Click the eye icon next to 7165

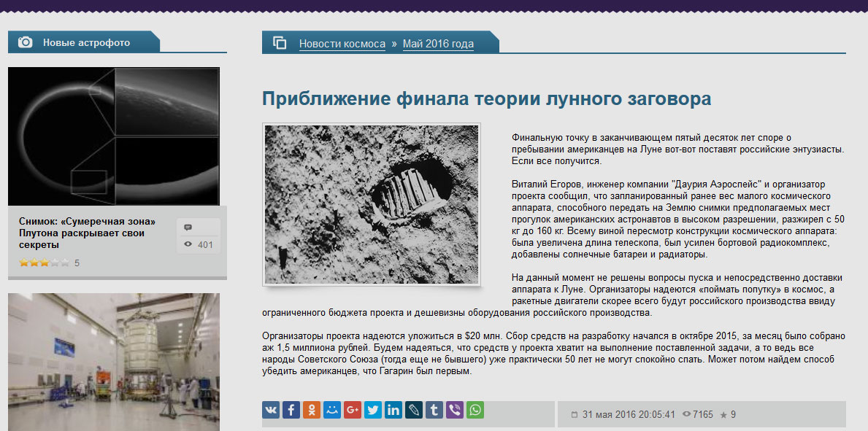pyautogui.click(x=687, y=414)
